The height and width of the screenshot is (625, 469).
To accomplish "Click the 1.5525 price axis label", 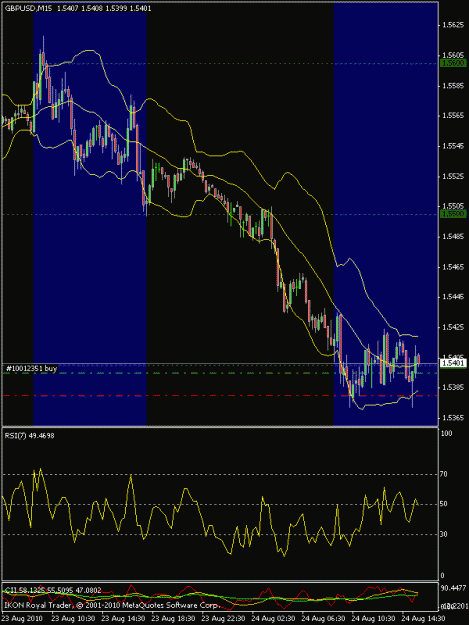I will click(x=453, y=176).
